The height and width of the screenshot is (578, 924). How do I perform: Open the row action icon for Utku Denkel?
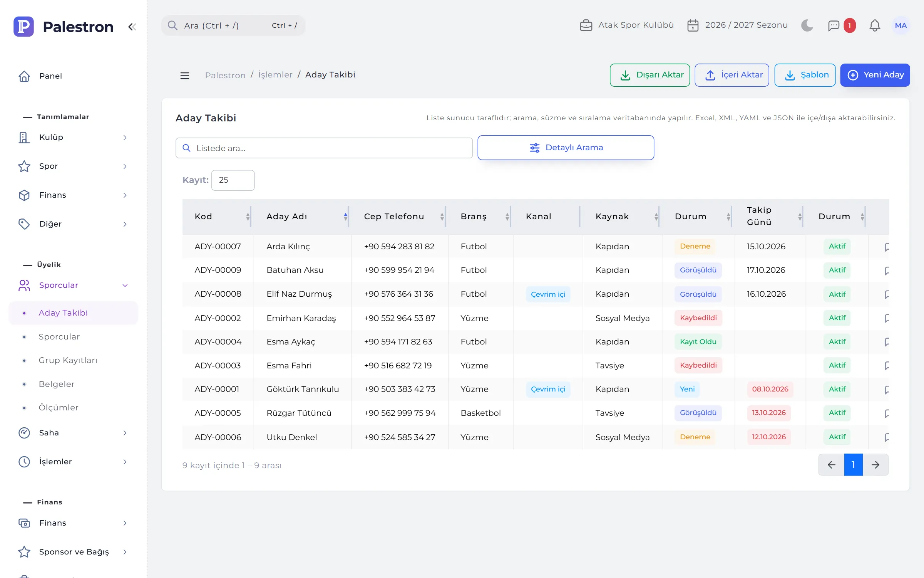click(887, 437)
